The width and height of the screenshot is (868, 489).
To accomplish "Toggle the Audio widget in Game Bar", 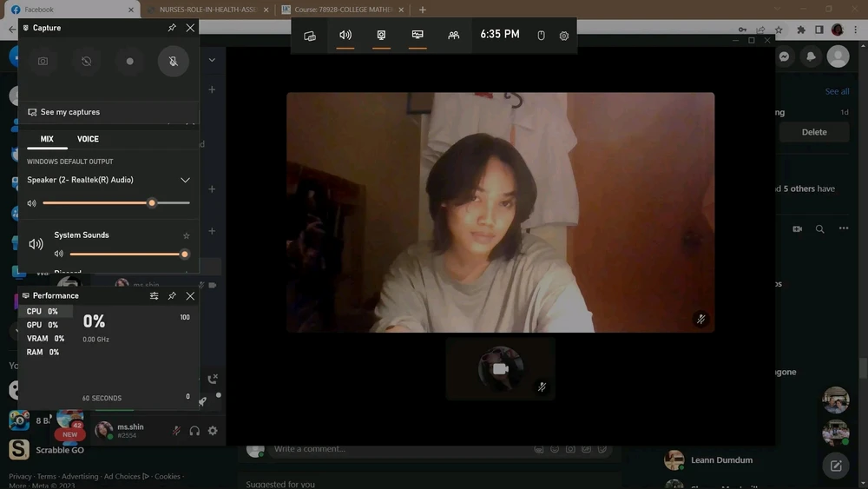I will 345,35.
